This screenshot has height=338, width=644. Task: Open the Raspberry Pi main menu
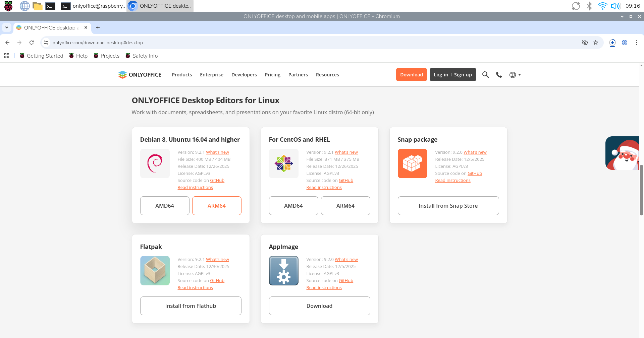point(8,6)
